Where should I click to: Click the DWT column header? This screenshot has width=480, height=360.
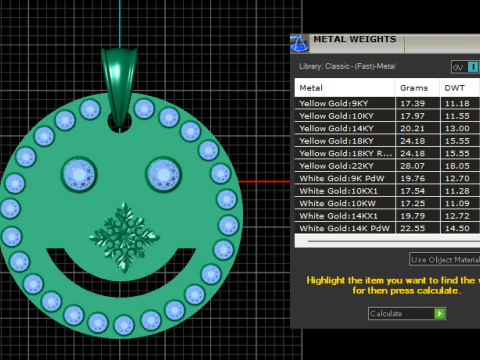(460, 88)
